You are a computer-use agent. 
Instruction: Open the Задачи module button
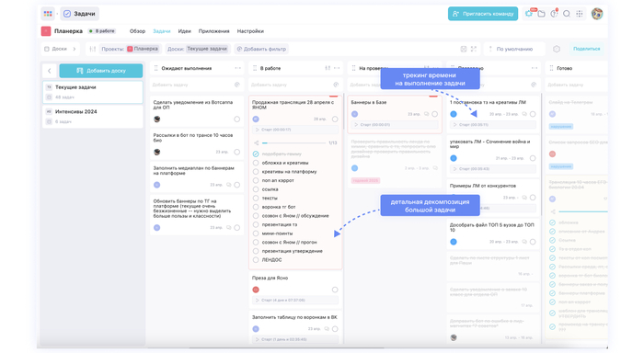tap(80, 14)
